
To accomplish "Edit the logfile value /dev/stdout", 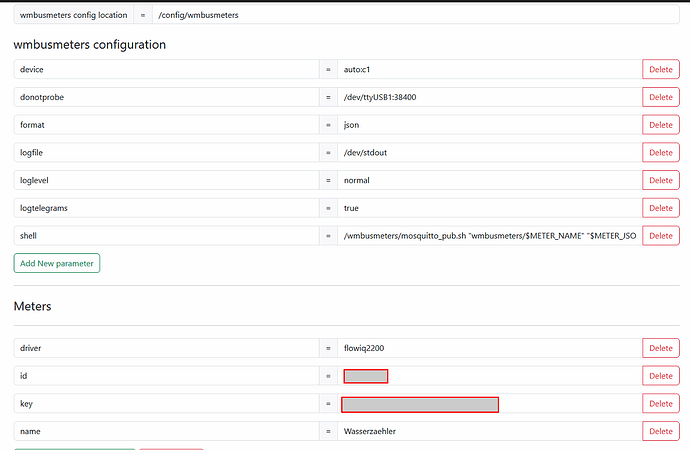I will [x=489, y=153].
